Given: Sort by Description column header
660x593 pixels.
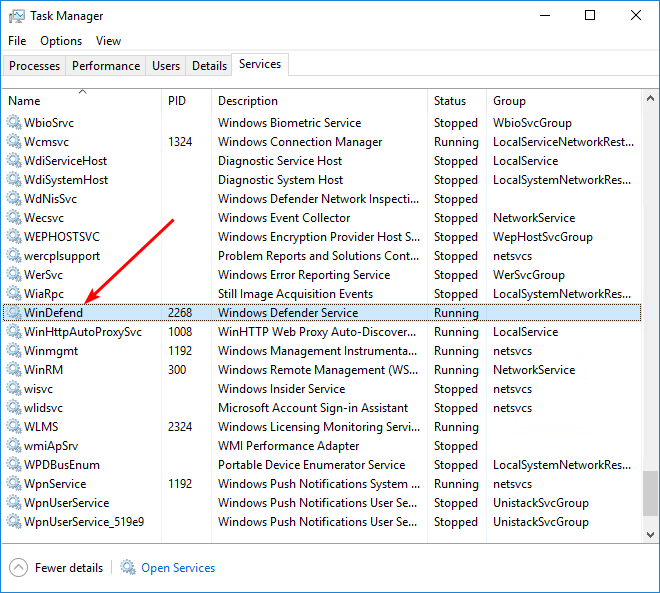Looking at the screenshot, I should click(x=319, y=101).
